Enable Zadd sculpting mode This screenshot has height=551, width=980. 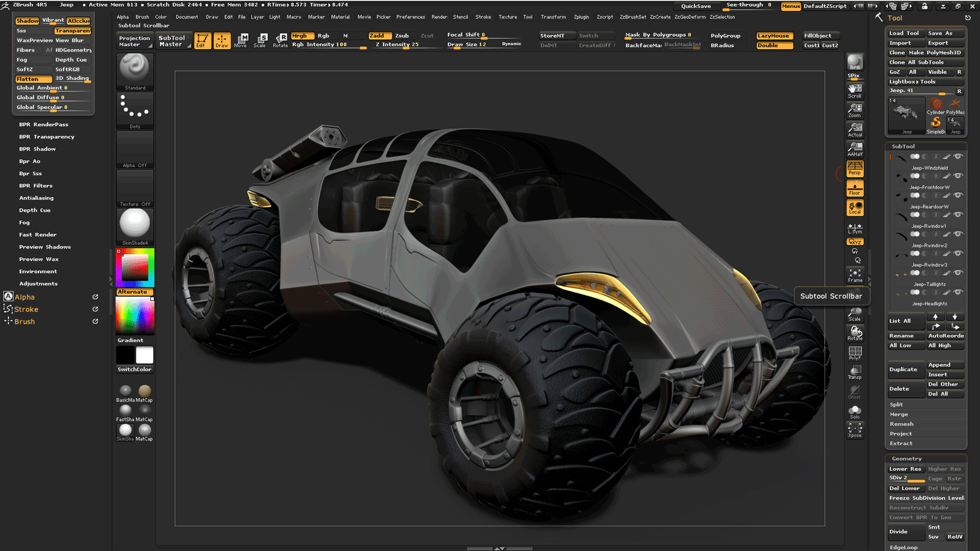380,36
